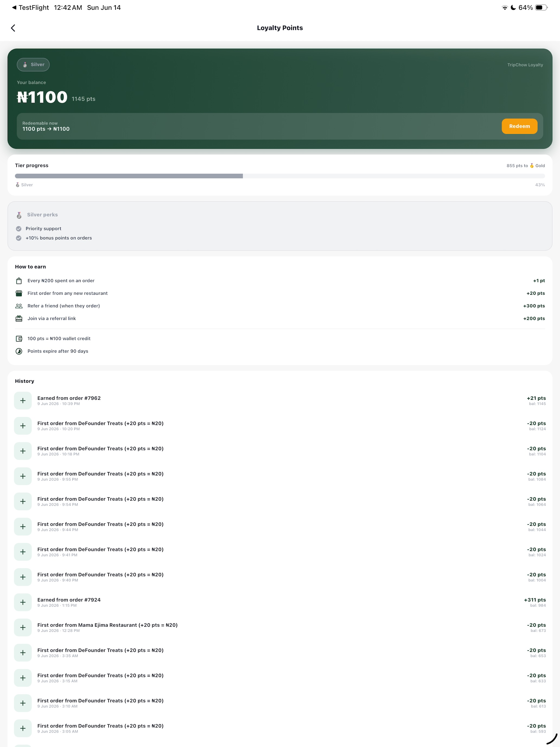
Task: Tap '100 pts = ₦100 wallet credit' text
Action: coord(59,338)
